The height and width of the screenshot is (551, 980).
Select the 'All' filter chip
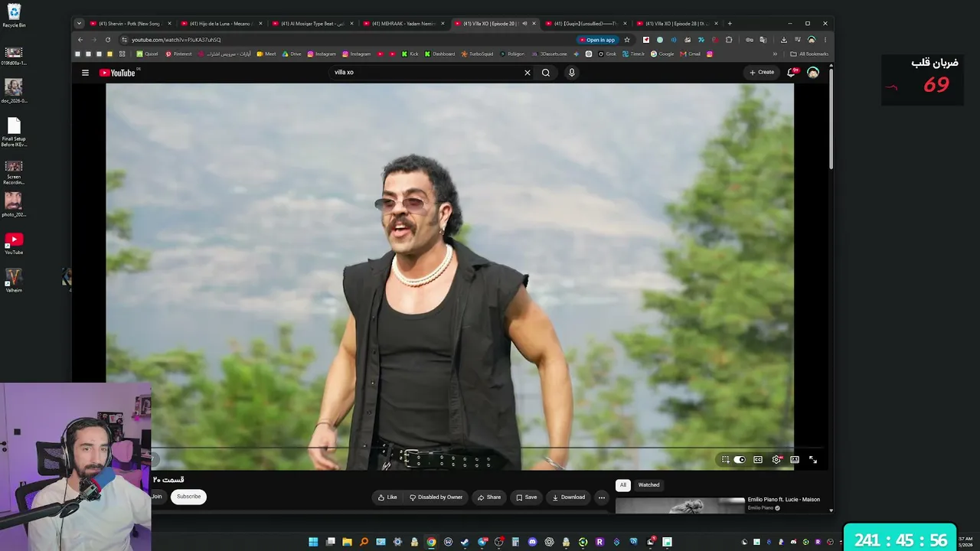[623, 485]
